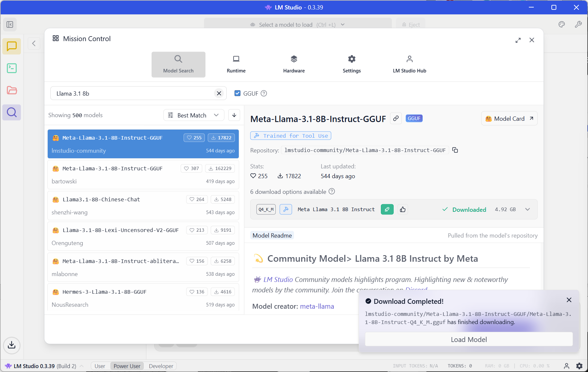Open the Chat section in sidebar
This screenshot has height=372, width=588.
[x=12, y=46]
